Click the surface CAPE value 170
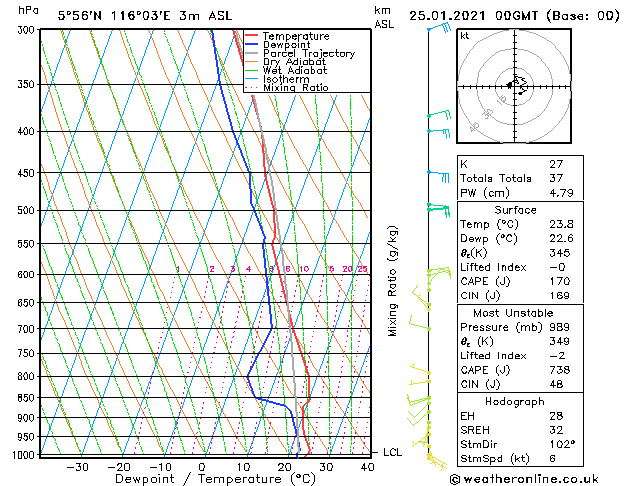Viewport: 629px width, 486px height. point(560,281)
